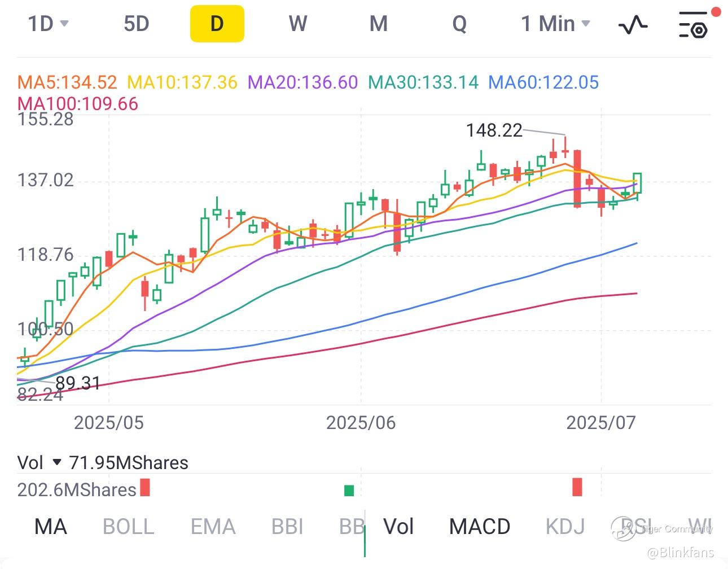Enable the BBI indicator
This screenshot has width=728, height=569.
(x=287, y=527)
